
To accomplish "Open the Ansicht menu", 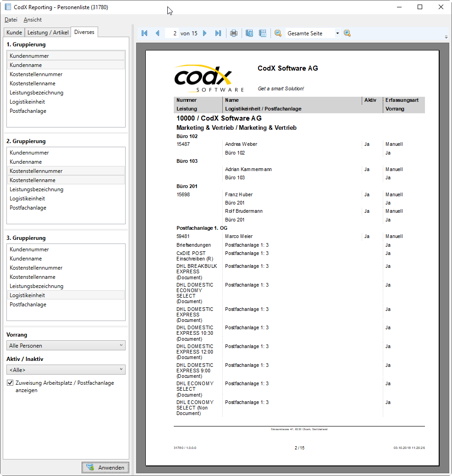I will tap(33, 20).
